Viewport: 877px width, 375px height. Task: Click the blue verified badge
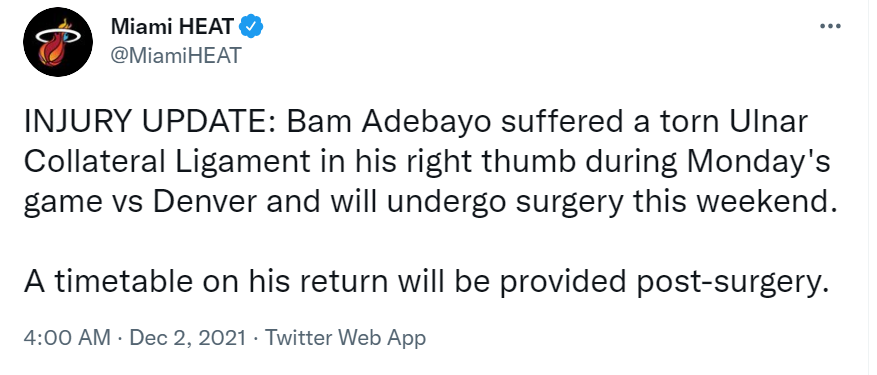[x=252, y=26]
